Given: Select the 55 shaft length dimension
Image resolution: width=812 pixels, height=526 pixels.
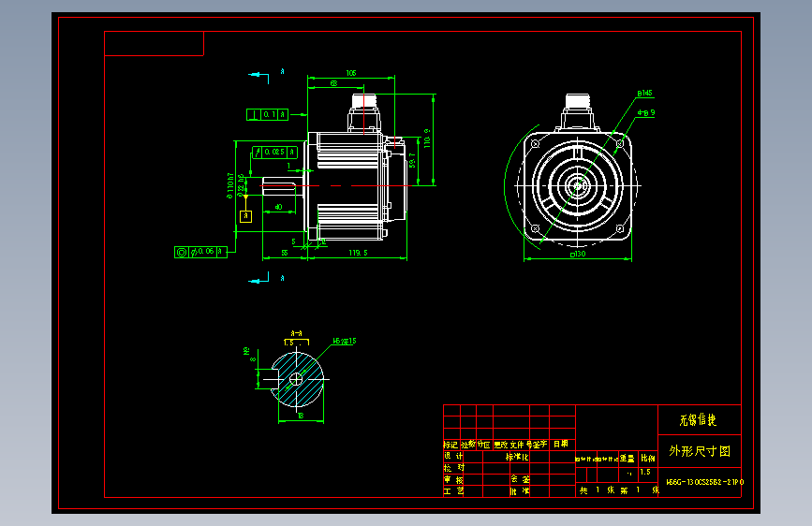Looking at the screenshot, I should tap(285, 253).
